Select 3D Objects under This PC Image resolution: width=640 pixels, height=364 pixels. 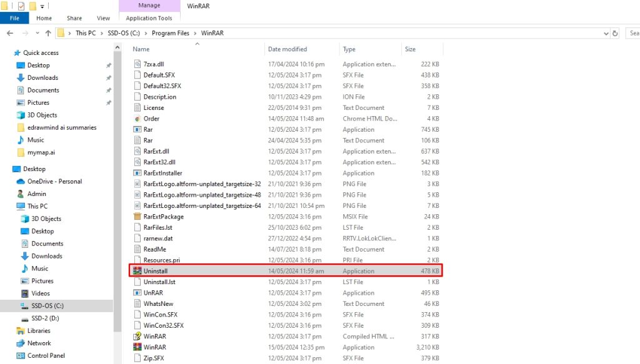pyautogui.click(x=46, y=219)
